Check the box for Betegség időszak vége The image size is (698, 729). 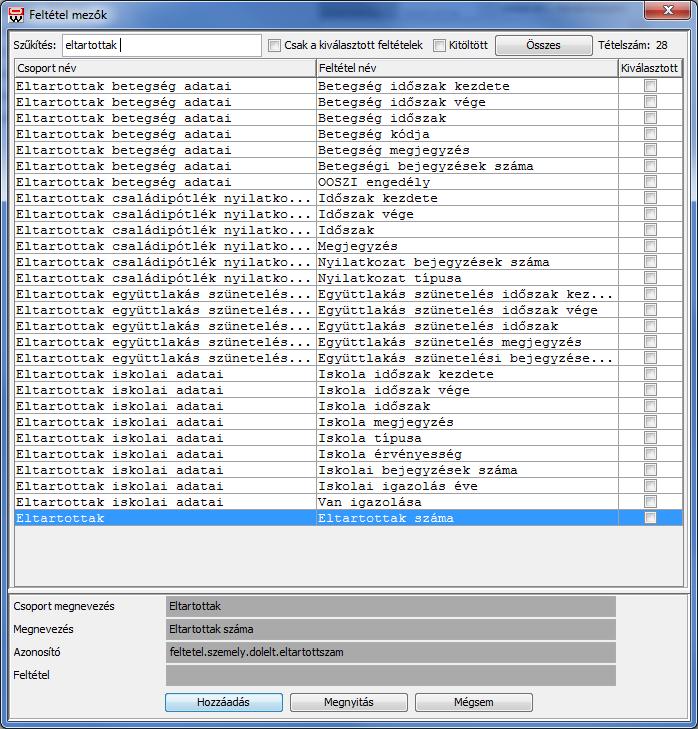pos(651,101)
